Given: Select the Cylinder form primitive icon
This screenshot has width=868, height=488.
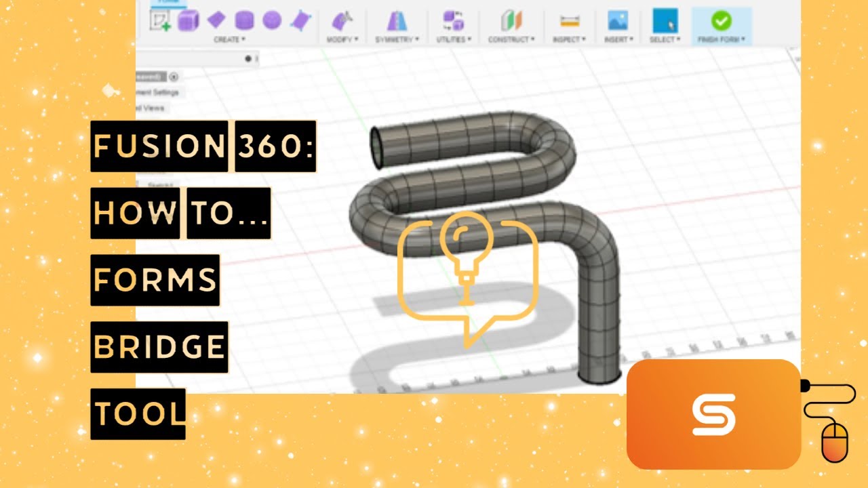Looking at the screenshot, I should 244,20.
